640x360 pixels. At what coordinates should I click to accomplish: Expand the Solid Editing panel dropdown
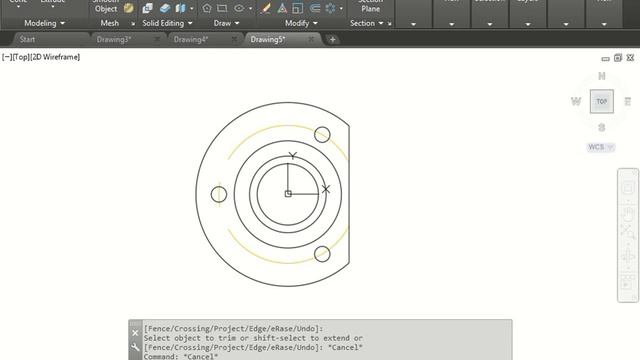pyautogui.click(x=167, y=23)
